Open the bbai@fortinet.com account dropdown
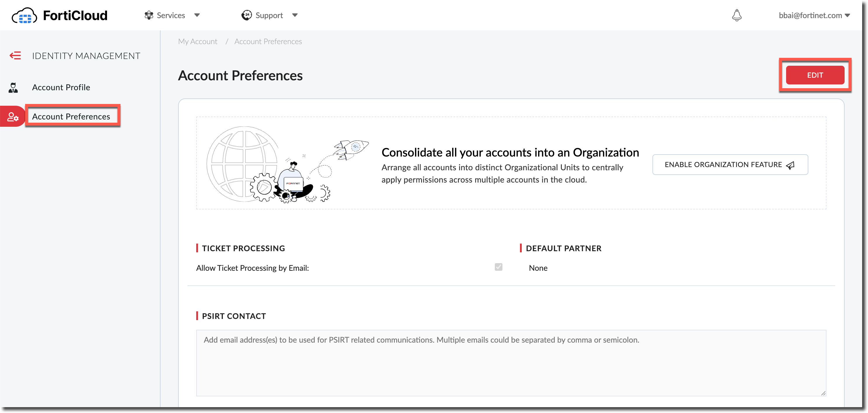Image resolution: width=868 pixels, height=413 pixels. [x=814, y=15]
